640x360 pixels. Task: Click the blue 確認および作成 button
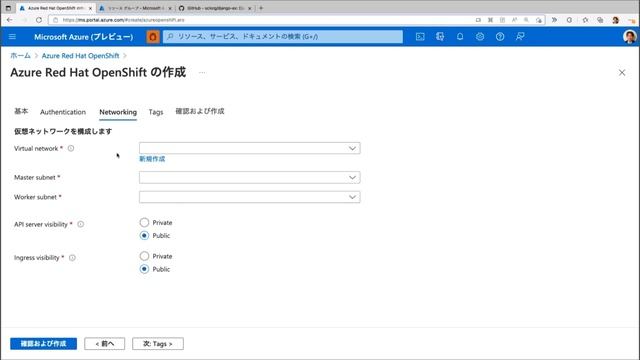pyautogui.click(x=43, y=344)
